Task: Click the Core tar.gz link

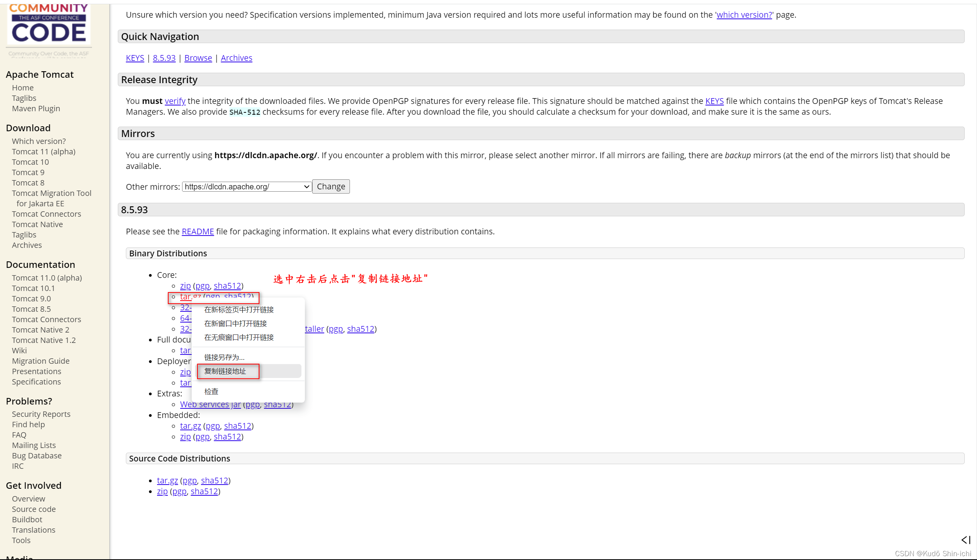Action: coord(190,297)
